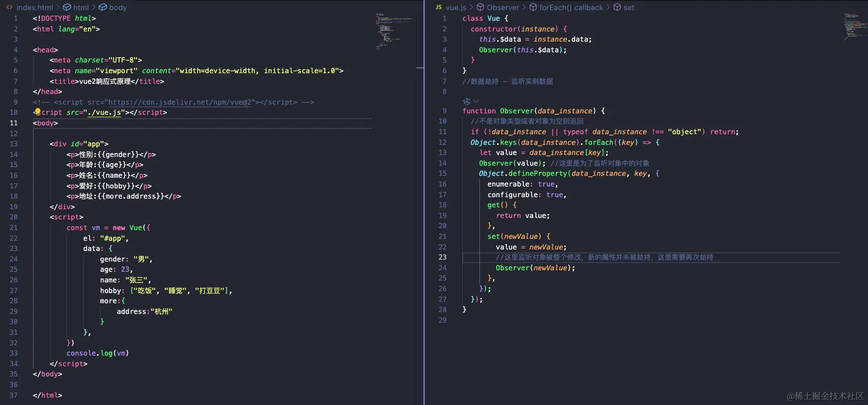Expand chevron after forEach() callback in breadcrumb
This screenshot has height=405, width=868.
click(609, 7)
